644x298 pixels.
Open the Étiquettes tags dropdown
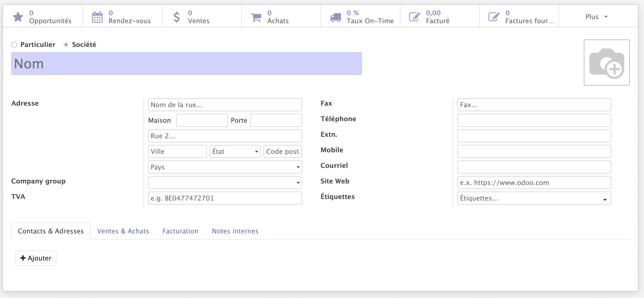tap(534, 198)
